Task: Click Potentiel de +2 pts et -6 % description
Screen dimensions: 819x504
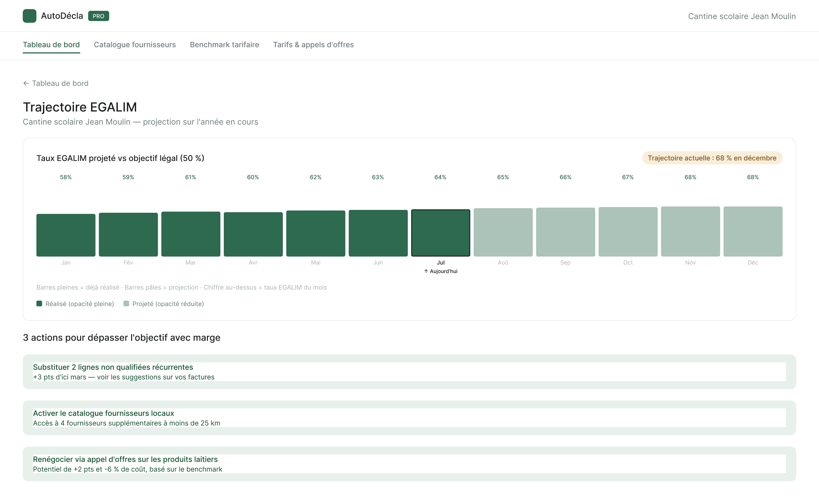Action: click(128, 469)
